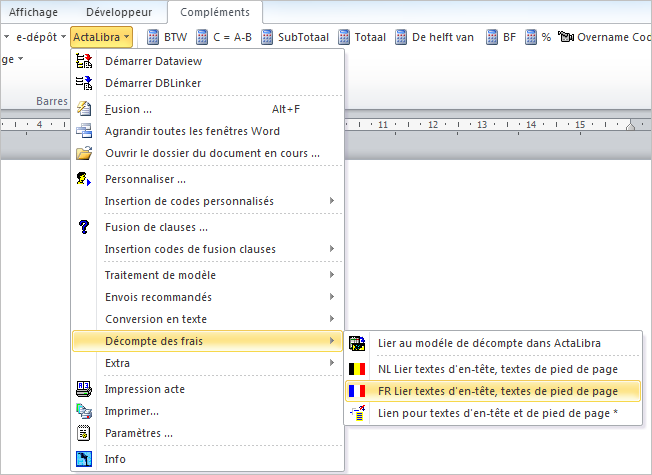Click icon for Lien pour textes d'en-tête
652x475 pixels.
[x=357, y=413]
